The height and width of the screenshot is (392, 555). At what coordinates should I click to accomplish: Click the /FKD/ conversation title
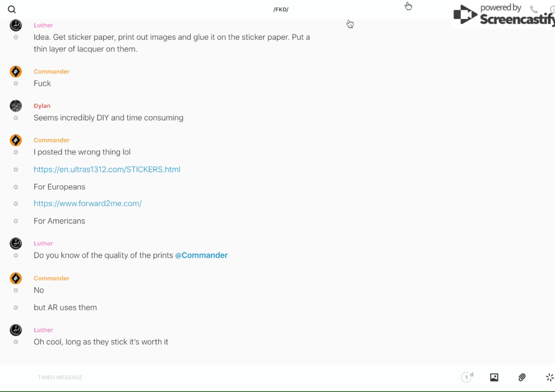[x=281, y=10]
